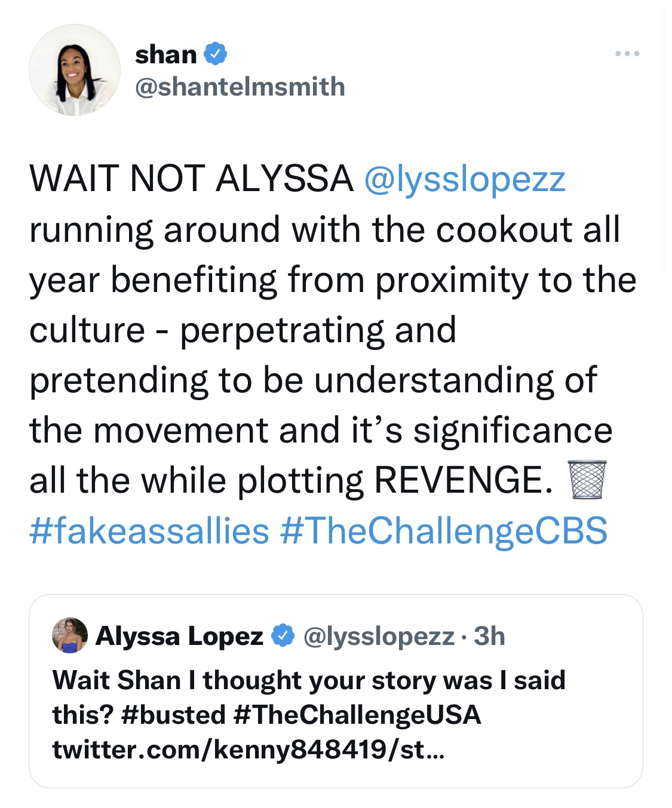Click the @lysslopezz handle in quoted tweet
The width and height of the screenshot is (672, 808).
(379, 637)
